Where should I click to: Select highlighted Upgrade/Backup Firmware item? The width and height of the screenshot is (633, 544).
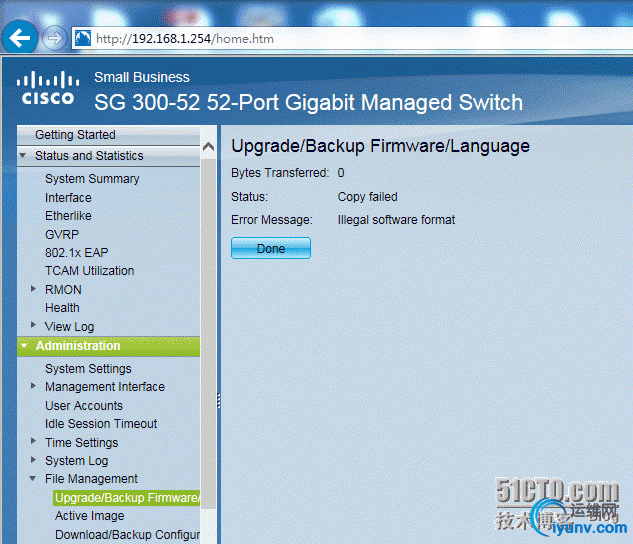coord(127,498)
